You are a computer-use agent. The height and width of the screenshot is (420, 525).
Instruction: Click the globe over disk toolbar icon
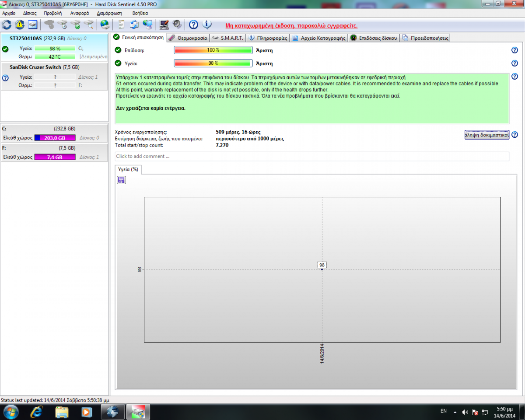105,24
